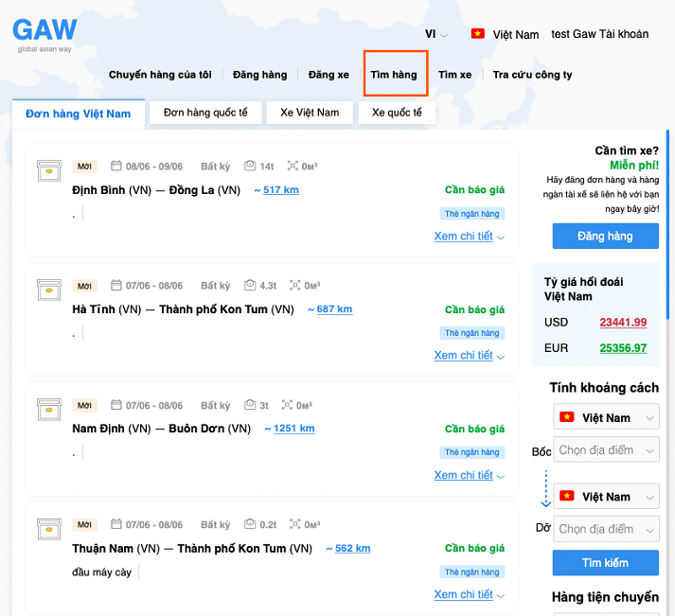The width and height of the screenshot is (675, 616).
Task: Open the VI language dropdown
Action: tap(435, 34)
